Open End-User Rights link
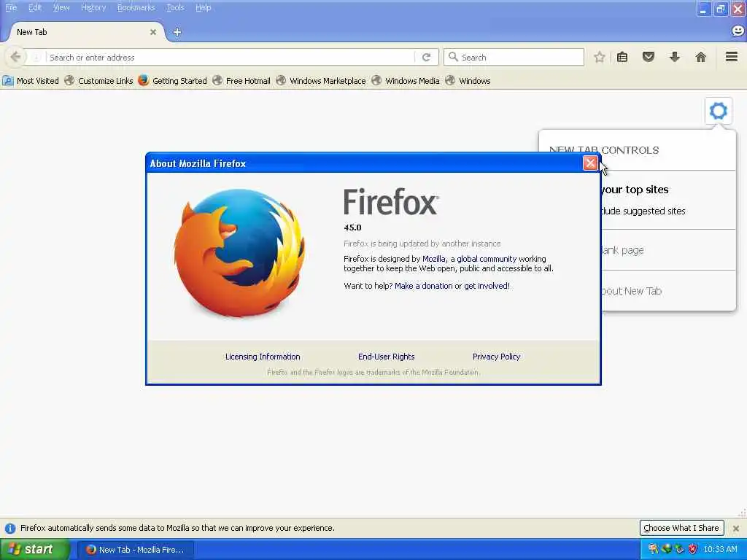The width and height of the screenshot is (747, 560). [x=387, y=357]
